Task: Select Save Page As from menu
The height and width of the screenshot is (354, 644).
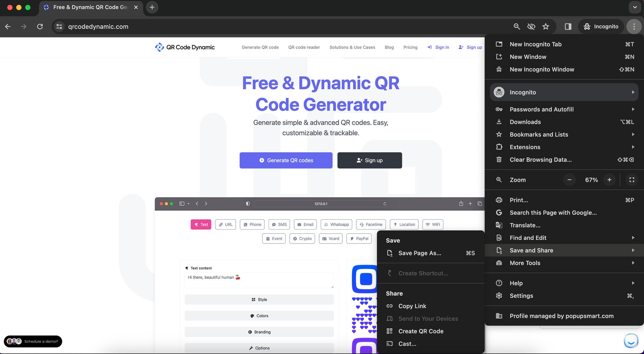Action: point(420,253)
